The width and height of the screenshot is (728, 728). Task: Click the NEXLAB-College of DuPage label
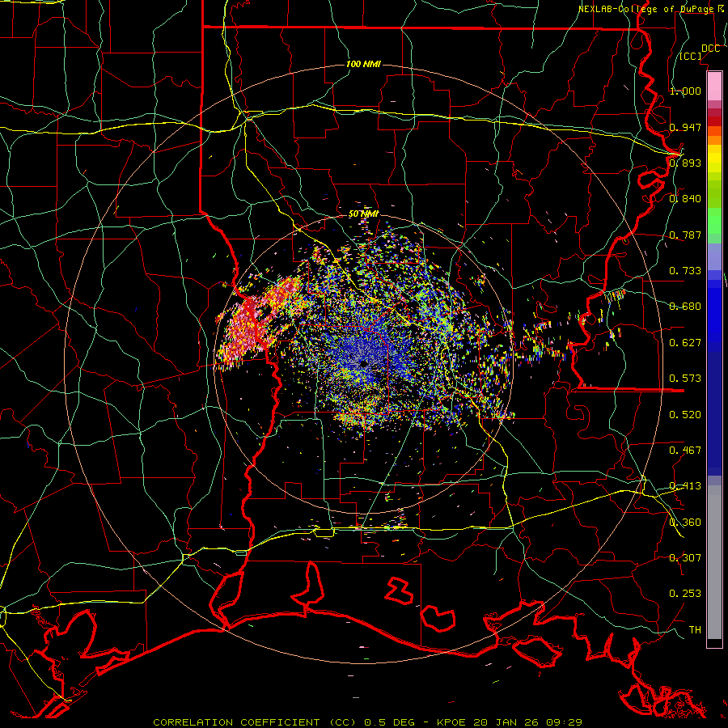click(652, 9)
